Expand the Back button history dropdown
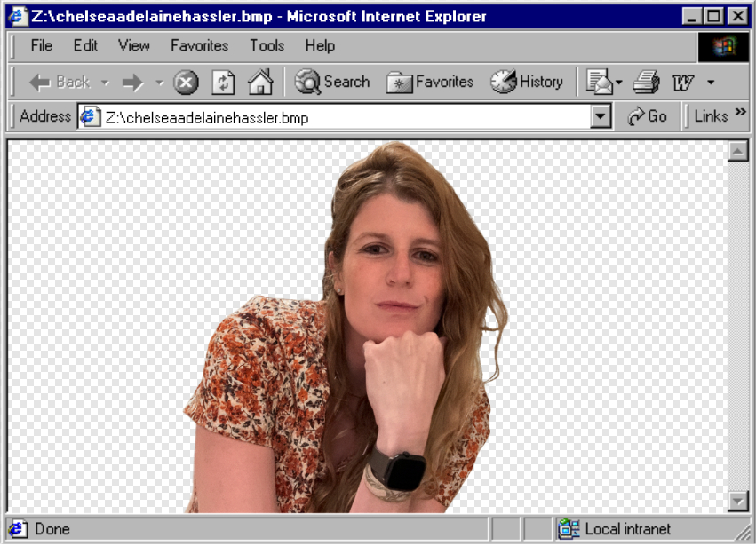Image resolution: width=756 pixels, height=546 pixels. click(x=105, y=83)
